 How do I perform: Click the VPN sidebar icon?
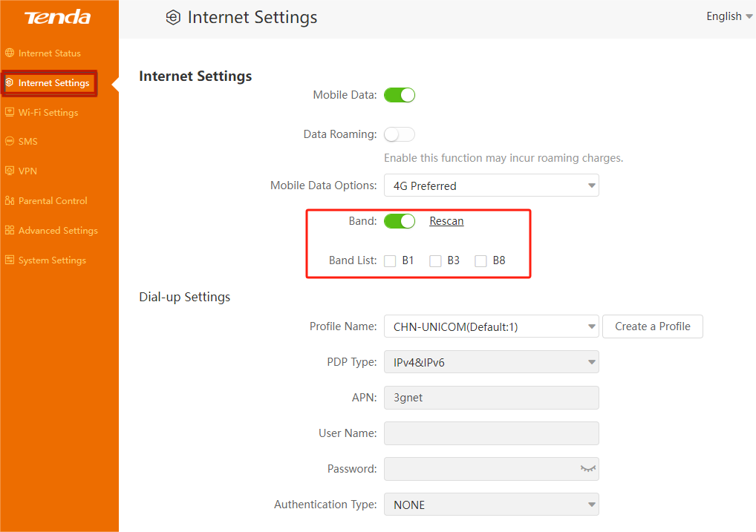tap(10, 171)
